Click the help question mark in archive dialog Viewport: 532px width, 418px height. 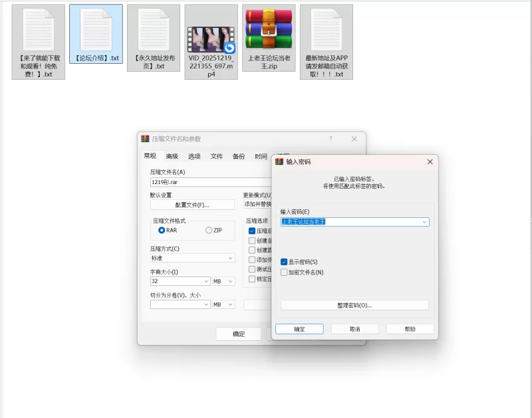tap(331, 139)
